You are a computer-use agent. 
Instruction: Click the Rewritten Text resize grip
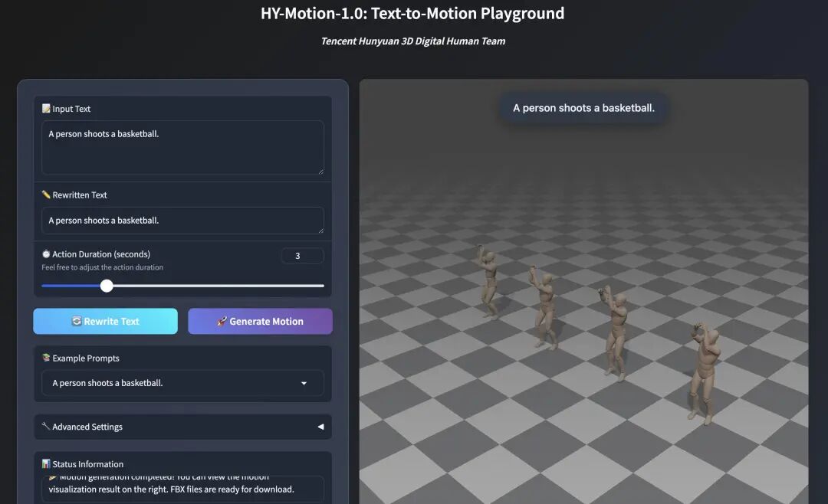tap(320, 230)
